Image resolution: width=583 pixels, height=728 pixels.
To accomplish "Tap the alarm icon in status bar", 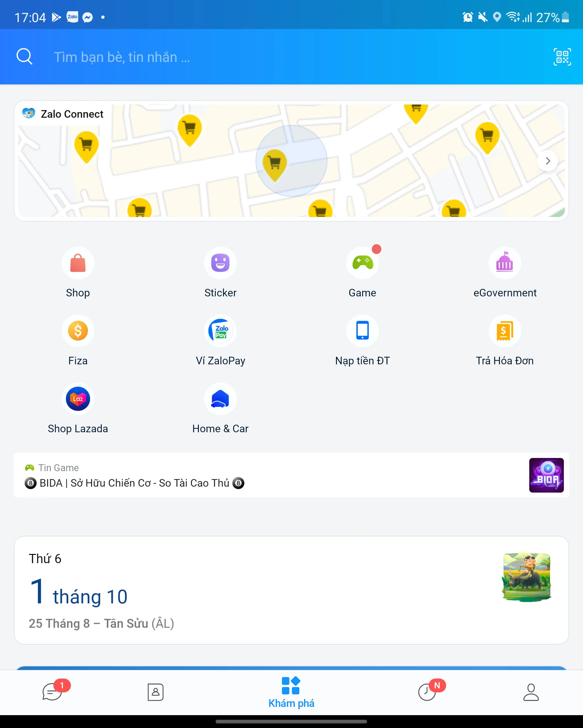I will click(468, 17).
